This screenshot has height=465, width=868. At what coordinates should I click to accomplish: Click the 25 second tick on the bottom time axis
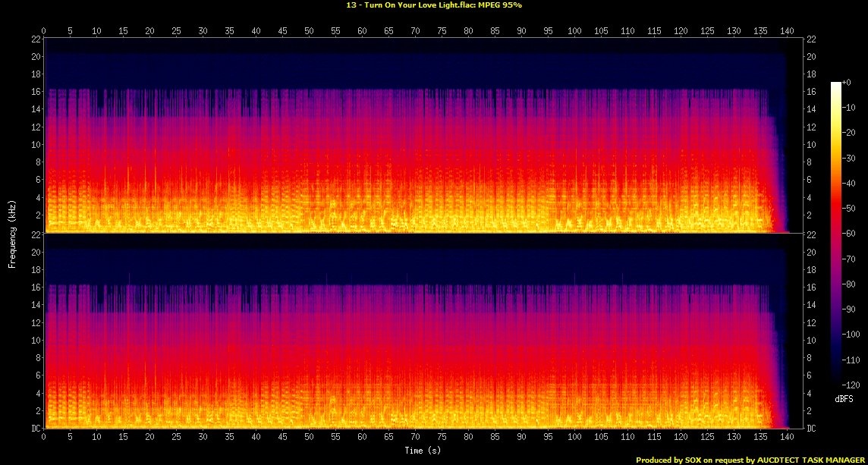(x=176, y=437)
